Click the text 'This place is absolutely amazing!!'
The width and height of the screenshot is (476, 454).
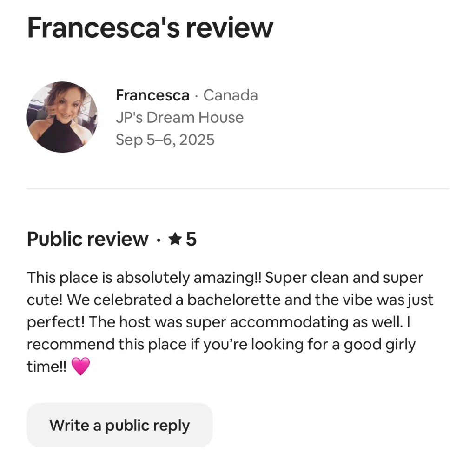144,278
